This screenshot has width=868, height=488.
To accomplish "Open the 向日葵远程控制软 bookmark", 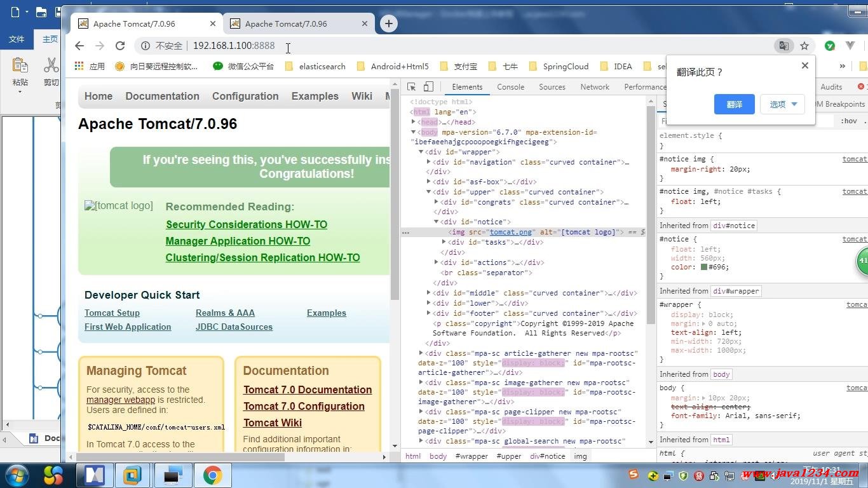I will 156,66.
